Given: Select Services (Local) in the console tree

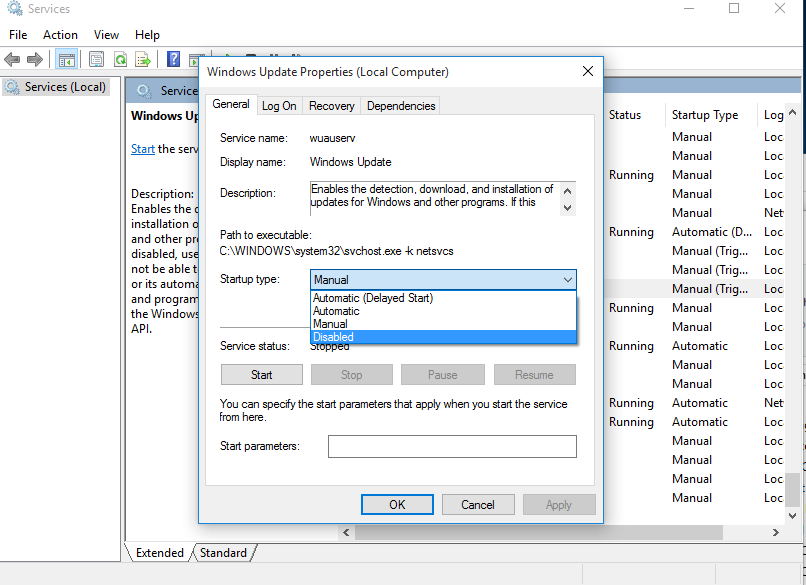Looking at the screenshot, I should pos(65,87).
